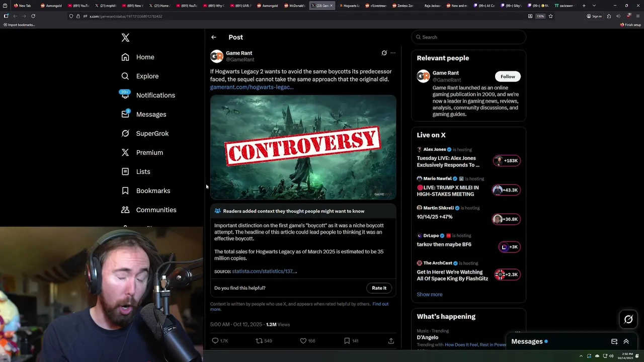The image size is (644, 362).
Task: Open SuperGrok from the sidebar
Action: coord(145,133)
